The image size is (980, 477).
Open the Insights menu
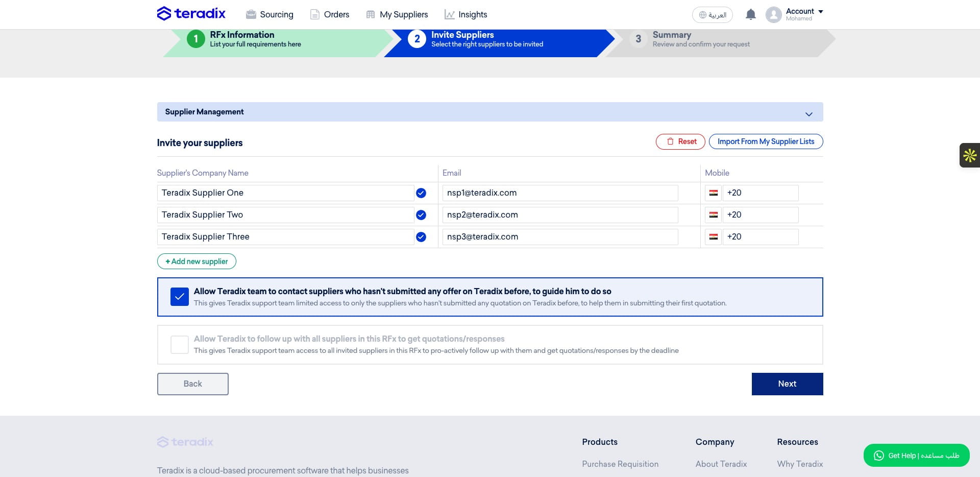point(465,14)
